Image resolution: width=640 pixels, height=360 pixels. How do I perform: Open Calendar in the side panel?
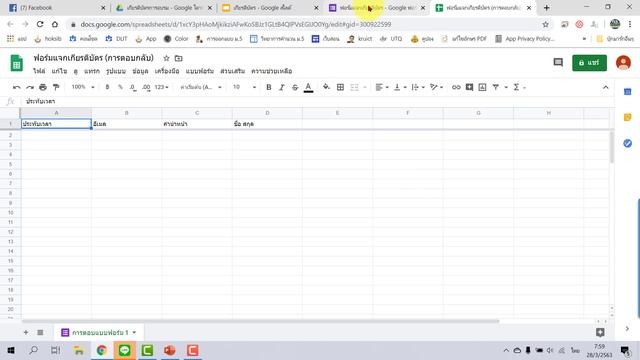point(628,92)
